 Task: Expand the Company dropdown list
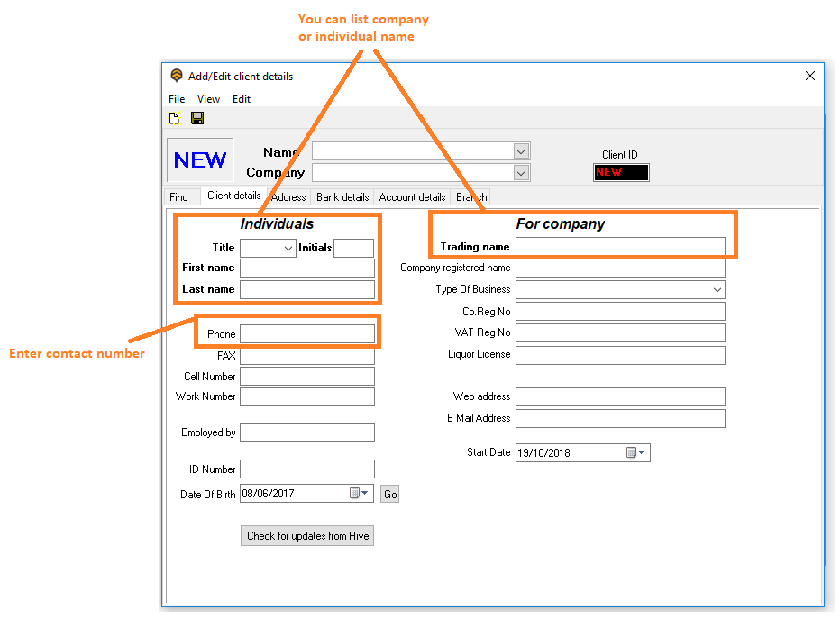pyautogui.click(x=520, y=172)
